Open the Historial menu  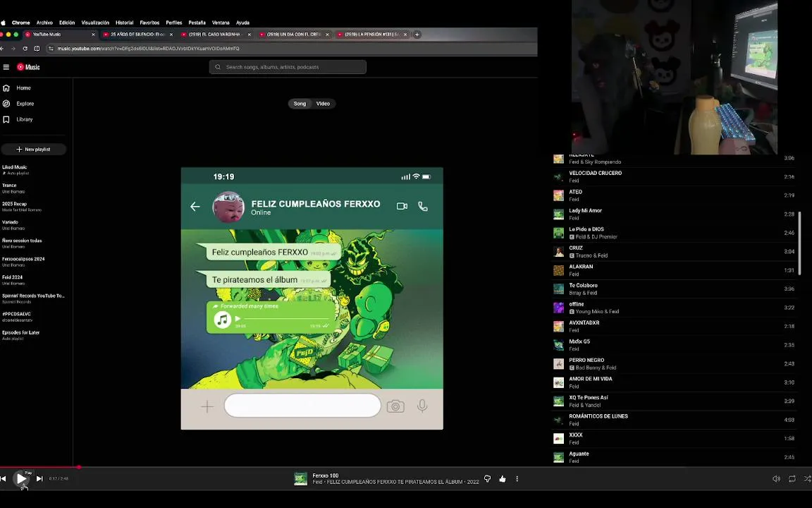click(x=124, y=23)
